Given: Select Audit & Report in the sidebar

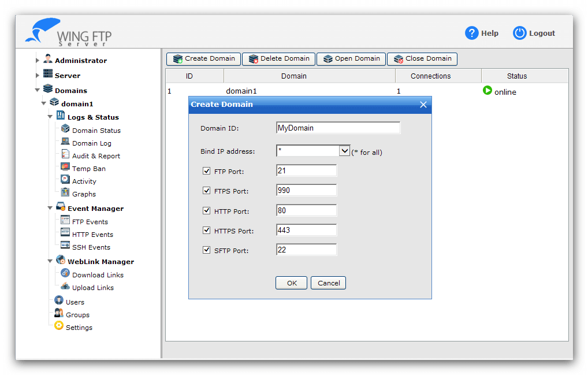Looking at the screenshot, I should tap(96, 156).
